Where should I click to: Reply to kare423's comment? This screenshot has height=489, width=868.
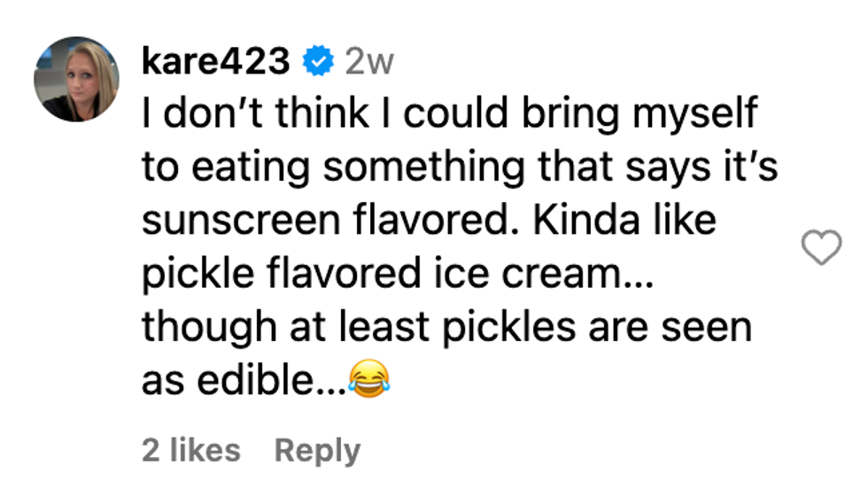pos(317,450)
